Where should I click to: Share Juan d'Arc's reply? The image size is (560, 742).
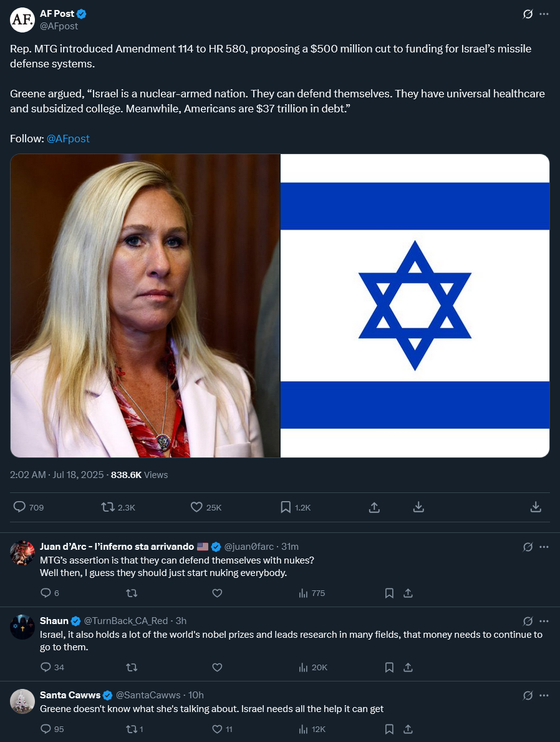[408, 593]
